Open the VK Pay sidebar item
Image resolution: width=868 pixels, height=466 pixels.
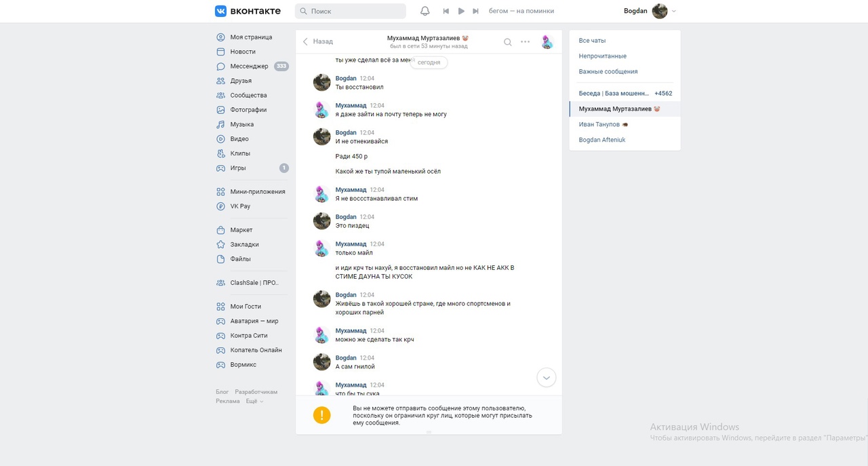pyautogui.click(x=240, y=206)
